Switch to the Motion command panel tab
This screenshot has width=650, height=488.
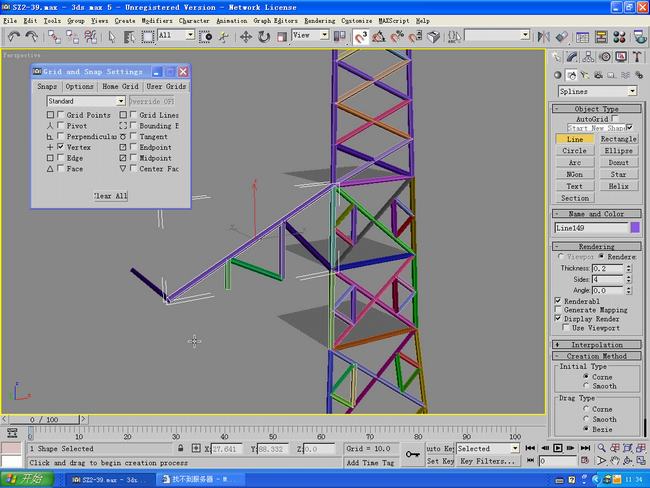pos(605,57)
